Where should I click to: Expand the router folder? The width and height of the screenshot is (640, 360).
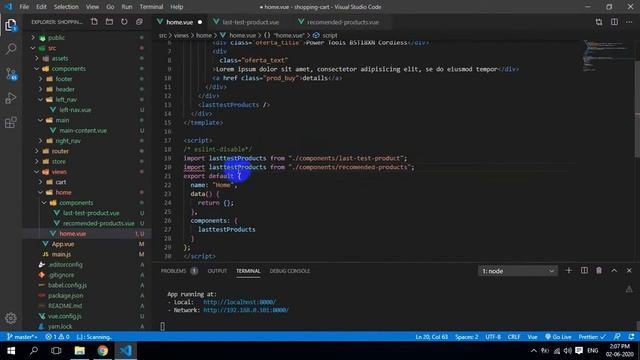point(60,151)
